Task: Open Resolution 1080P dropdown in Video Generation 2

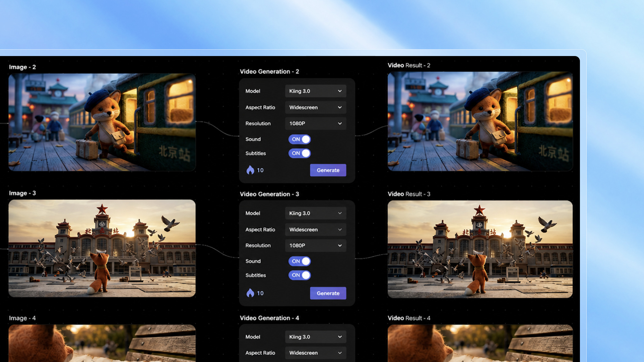Action: point(316,123)
